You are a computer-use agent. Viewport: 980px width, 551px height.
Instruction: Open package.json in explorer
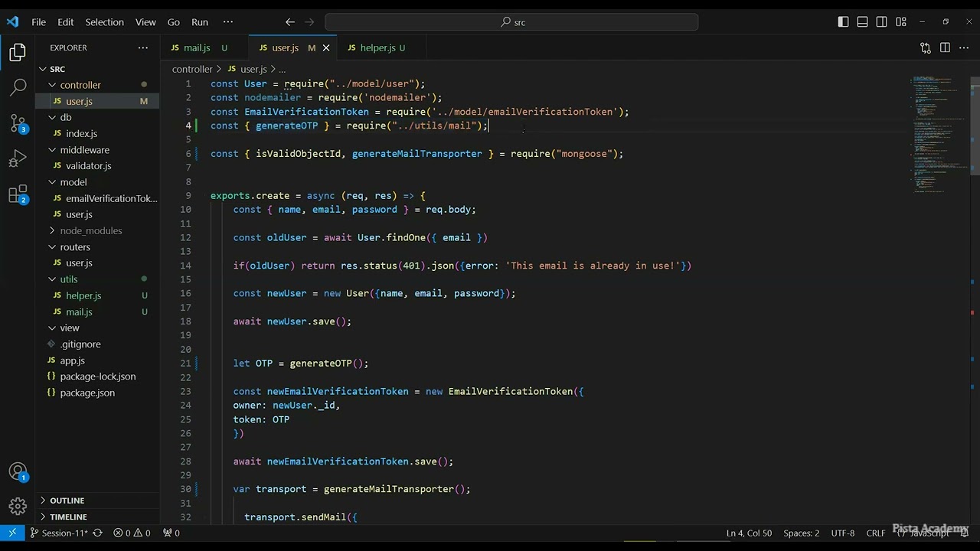pos(97,393)
